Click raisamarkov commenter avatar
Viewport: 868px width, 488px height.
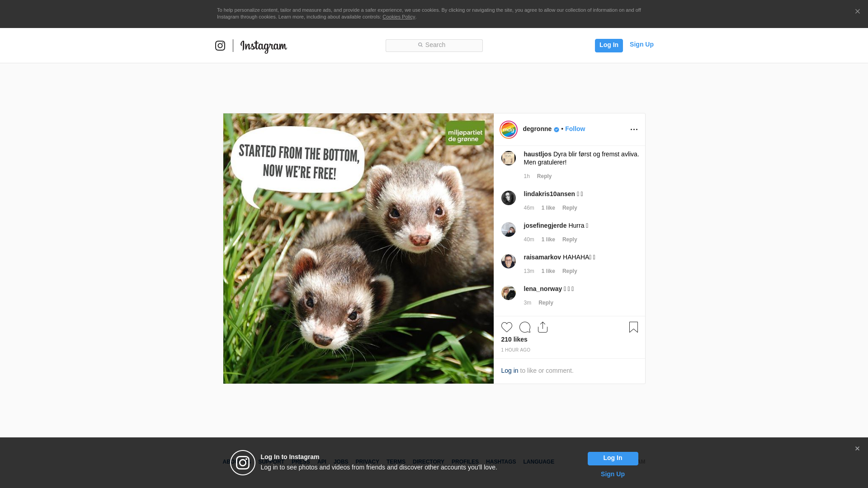(x=508, y=261)
